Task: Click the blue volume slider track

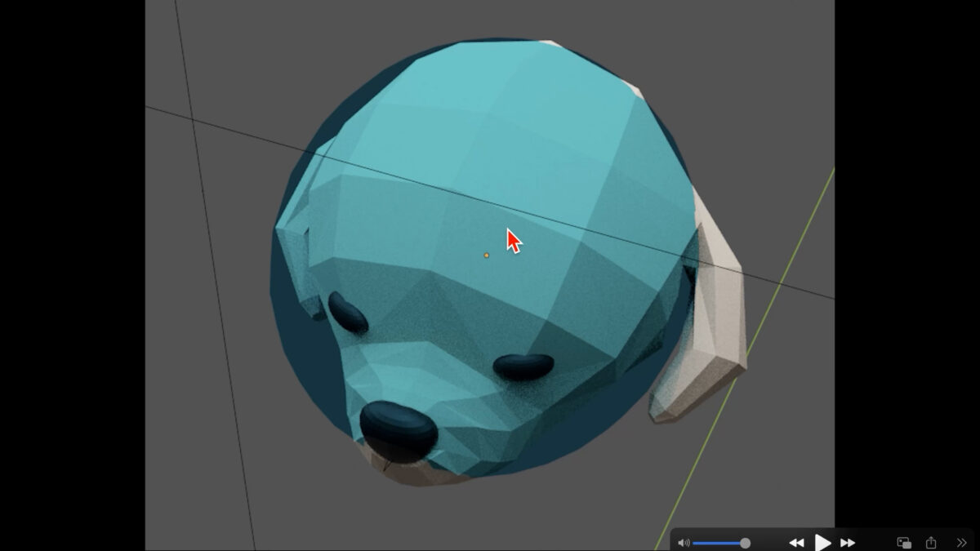Action: pyautogui.click(x=717, y=543)
